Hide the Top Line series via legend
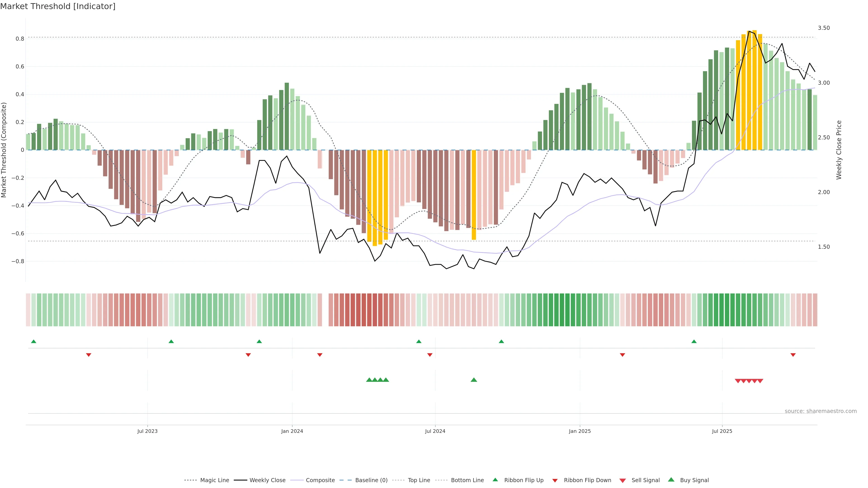Screen dimensions: 868x488 tap(419, 480)
